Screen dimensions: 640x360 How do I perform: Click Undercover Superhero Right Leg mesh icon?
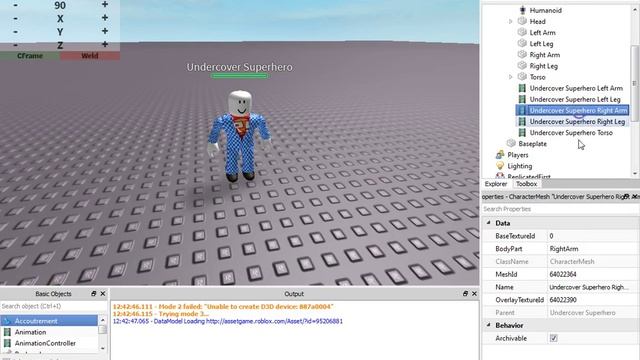point(522,122)
